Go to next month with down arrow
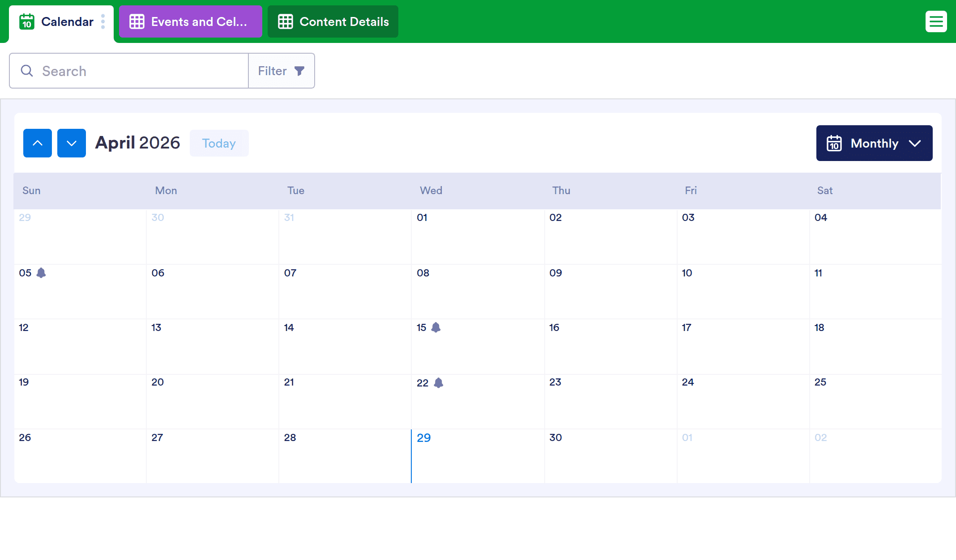The height and width of the screenshot is (560, 956). tap(72, 143)
